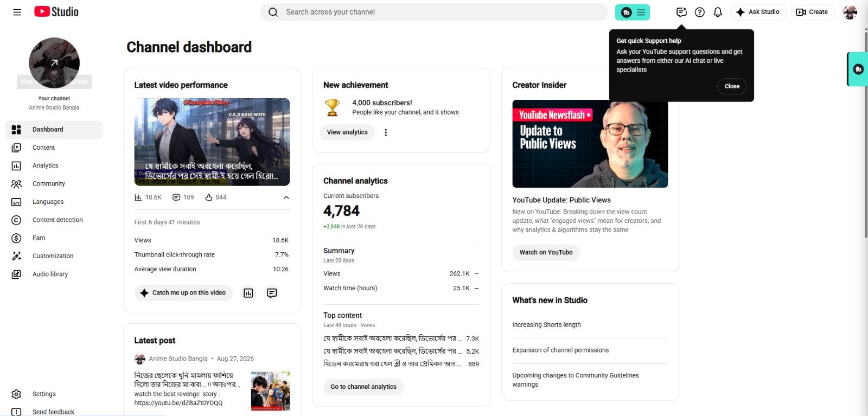Open the latest video thumbnail
Screen dimensions: 868x416
tap(212, 142)
